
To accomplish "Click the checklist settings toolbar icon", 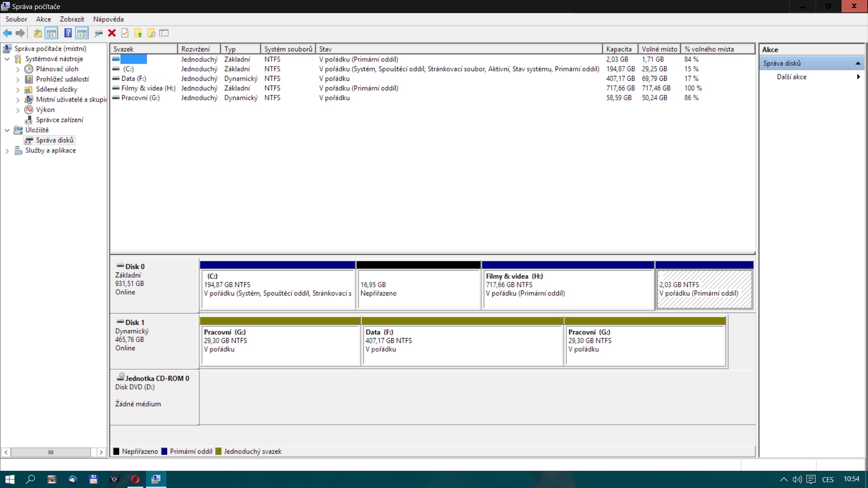I will [x=164, y=33].
